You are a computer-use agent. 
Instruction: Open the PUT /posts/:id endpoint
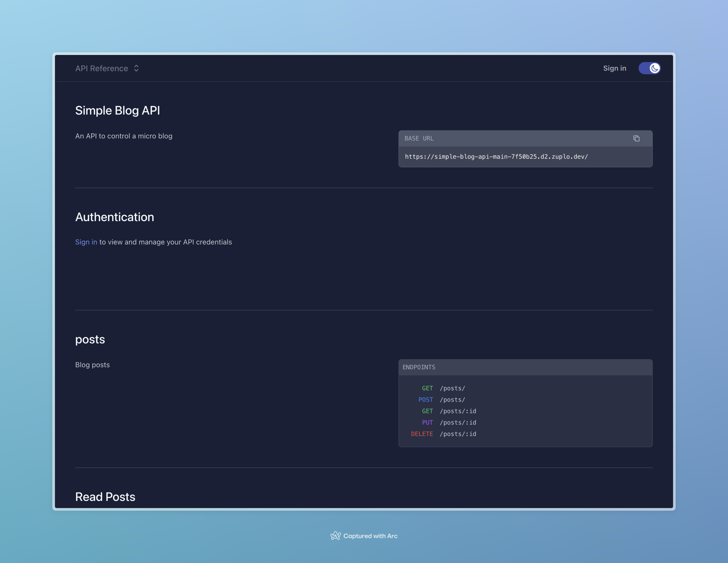[x=449, y=422]
